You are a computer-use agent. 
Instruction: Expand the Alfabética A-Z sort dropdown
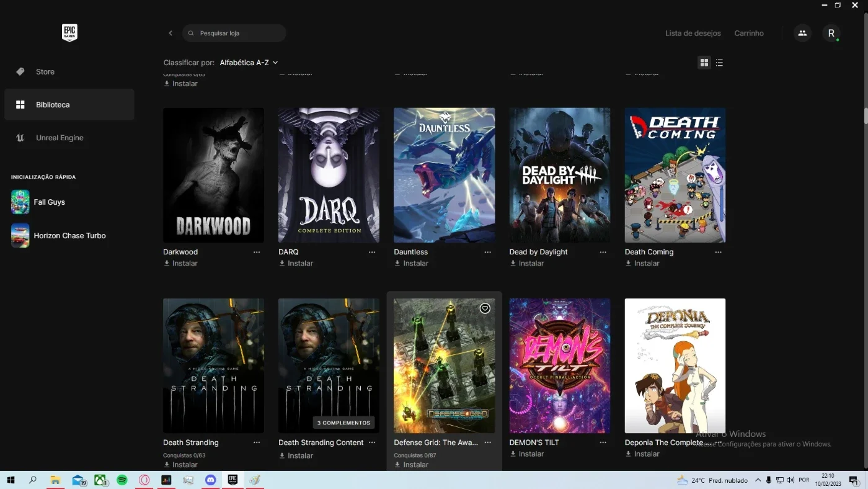click(x=249, y=63)
